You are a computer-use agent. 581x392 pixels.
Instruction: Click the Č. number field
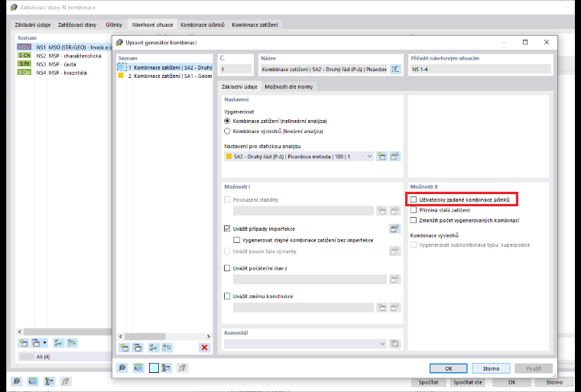(235, 69)
